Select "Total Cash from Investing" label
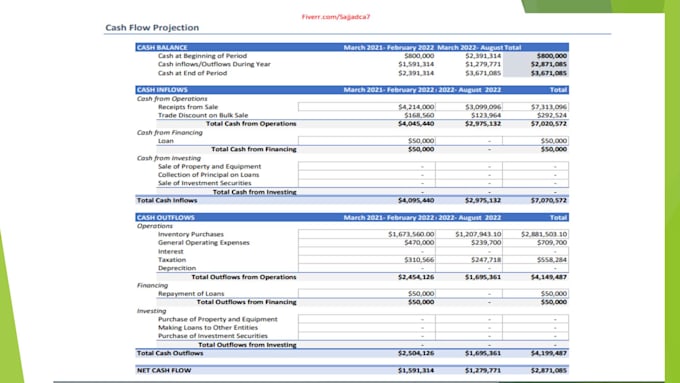This screenshot has width=680, height=383. [x=255, y=192]
